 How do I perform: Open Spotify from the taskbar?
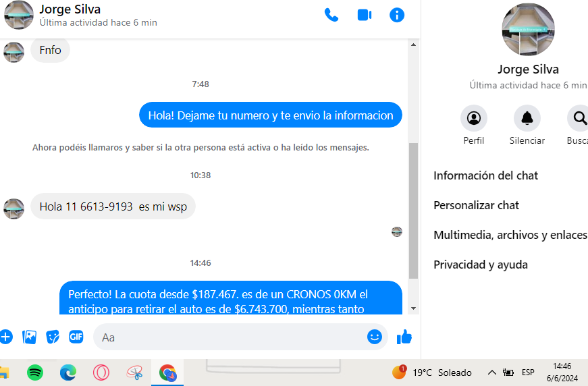pyautogui.click(x=35, y=373)
